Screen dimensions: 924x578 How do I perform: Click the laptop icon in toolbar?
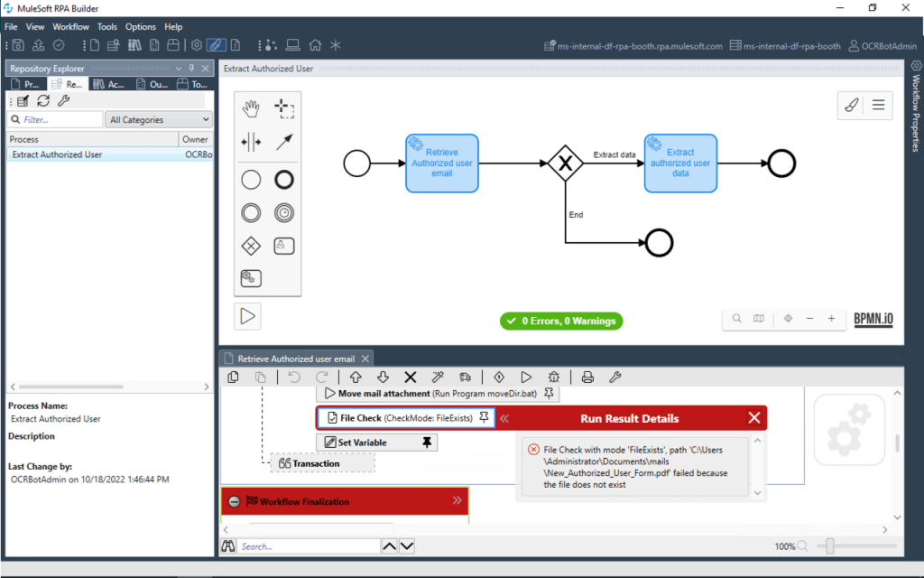(x=293, y=45)
